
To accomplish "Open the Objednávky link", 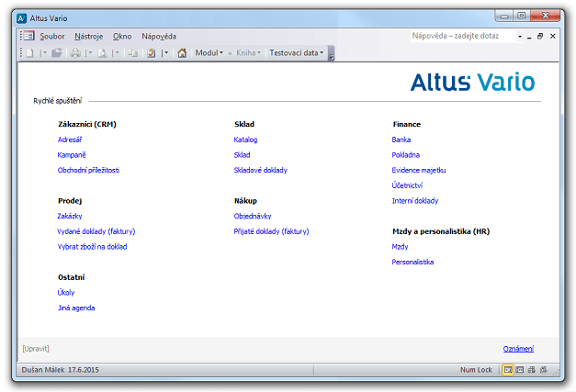I will coord(253,216).
